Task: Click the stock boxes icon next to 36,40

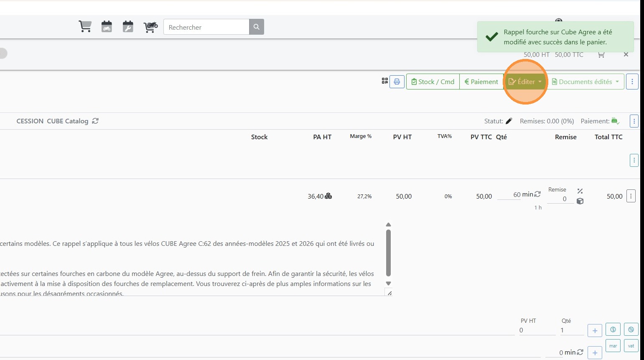Action: point(328,196)
